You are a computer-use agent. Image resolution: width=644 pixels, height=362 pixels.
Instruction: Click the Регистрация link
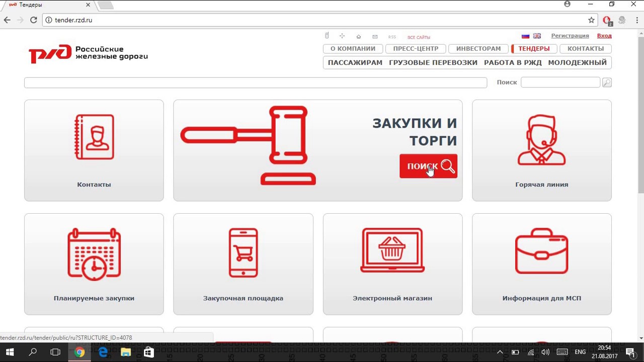click(570, 36)
